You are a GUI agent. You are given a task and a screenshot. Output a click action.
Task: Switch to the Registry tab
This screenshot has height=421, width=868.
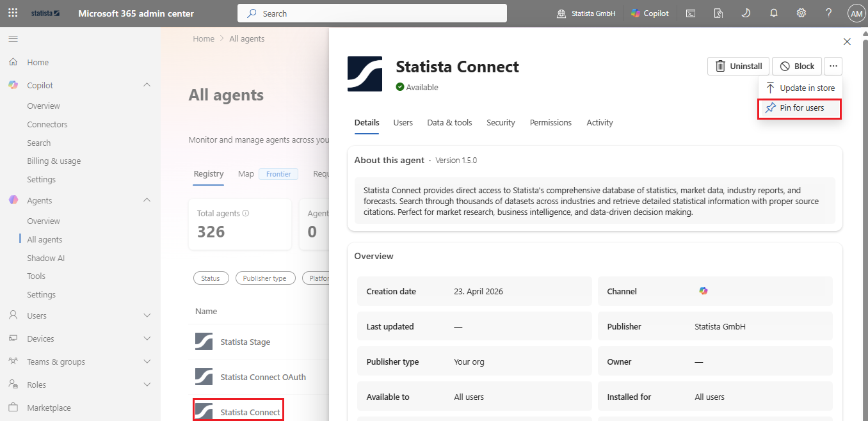pyautogui.click(x=209, y=173)
